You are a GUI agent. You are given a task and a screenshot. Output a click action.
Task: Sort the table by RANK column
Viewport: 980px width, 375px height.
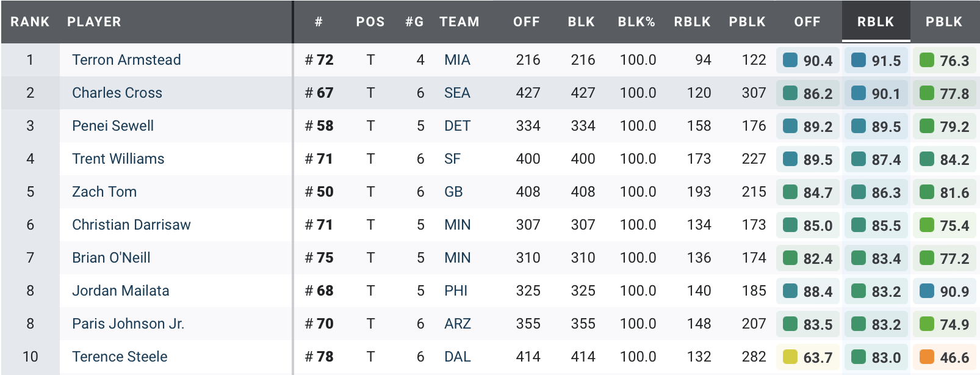point(30,22)
